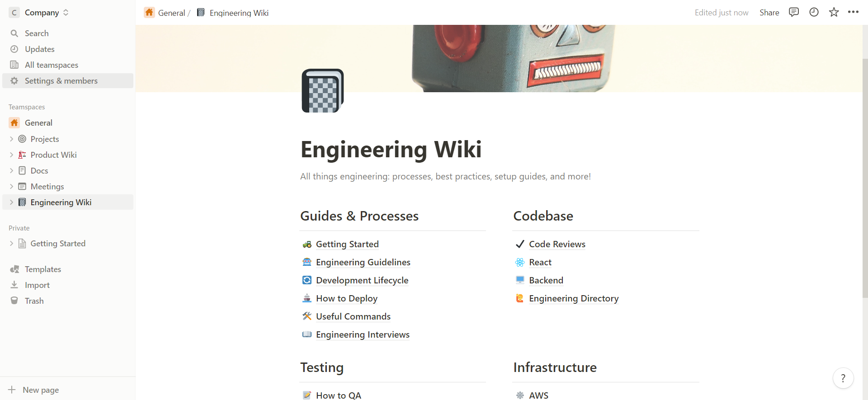Click the tools icon beside Useful Commands

click(307, 316)
